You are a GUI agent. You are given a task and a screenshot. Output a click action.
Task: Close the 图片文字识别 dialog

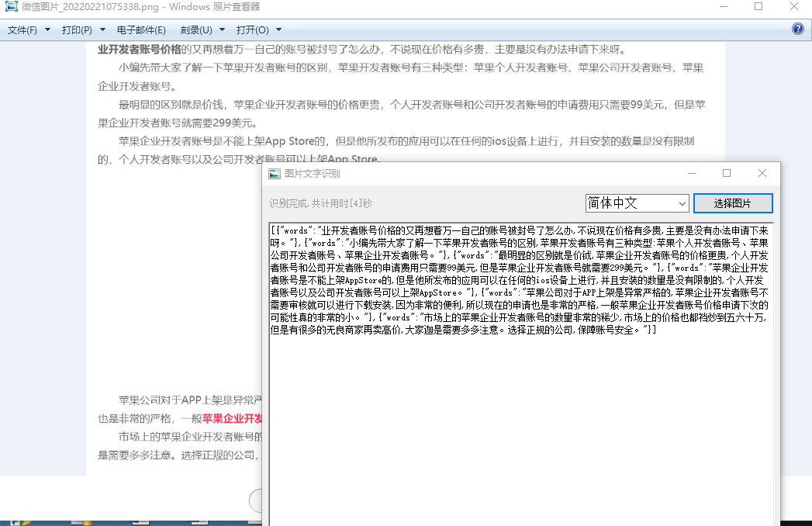(762, 173)
